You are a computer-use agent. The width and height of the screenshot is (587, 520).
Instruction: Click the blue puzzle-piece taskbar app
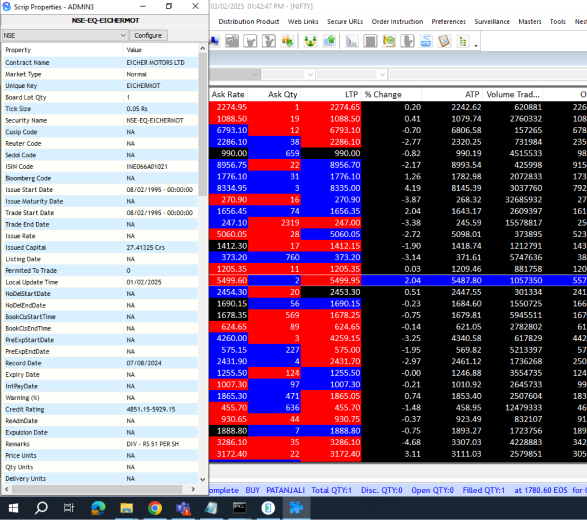[x=296, y=508]
